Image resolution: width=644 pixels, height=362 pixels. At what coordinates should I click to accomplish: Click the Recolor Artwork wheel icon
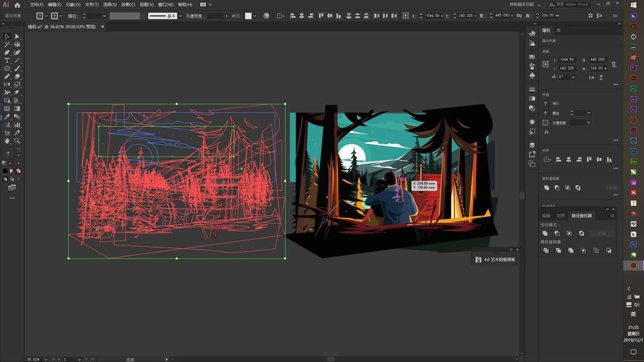[266, 16]
